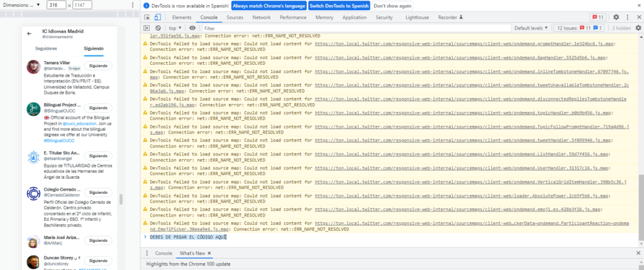The height and width of the screenshot is (270, 644).
Task: Go back using arrow beside IC Idiomas Madrid
Action: pos(30,33)
